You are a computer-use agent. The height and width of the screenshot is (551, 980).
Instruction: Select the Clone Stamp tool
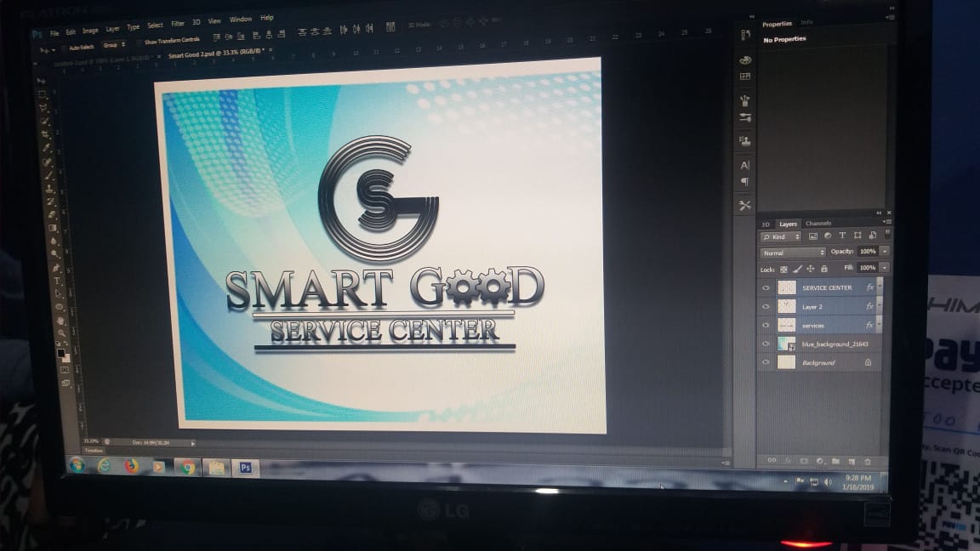point(49,188)
